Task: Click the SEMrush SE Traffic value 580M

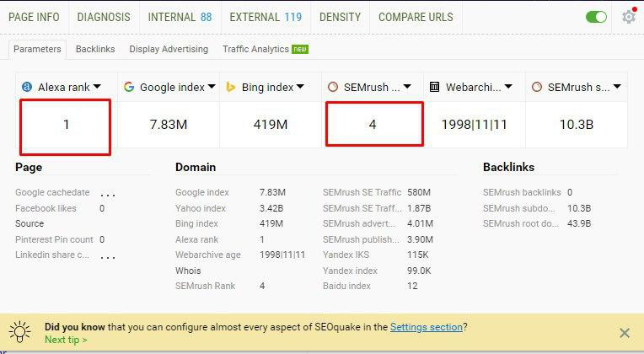Action: (419, 192)
